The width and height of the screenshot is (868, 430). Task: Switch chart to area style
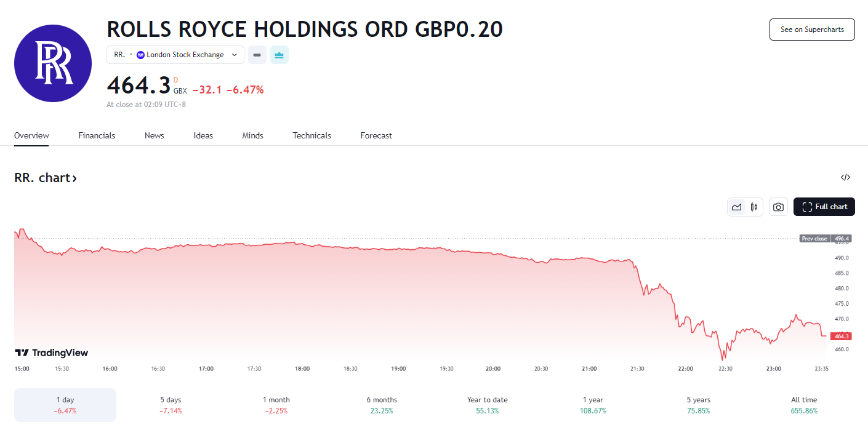[x=736, y=207]
